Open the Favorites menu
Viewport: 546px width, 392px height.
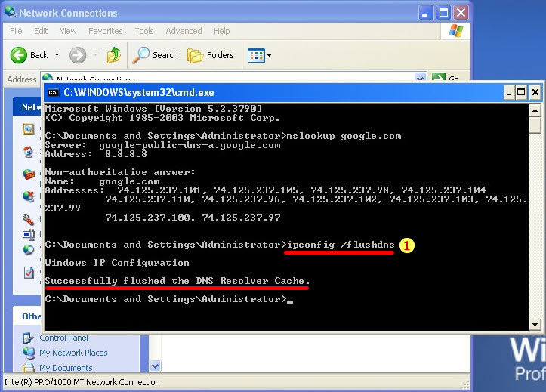point(106,31)
